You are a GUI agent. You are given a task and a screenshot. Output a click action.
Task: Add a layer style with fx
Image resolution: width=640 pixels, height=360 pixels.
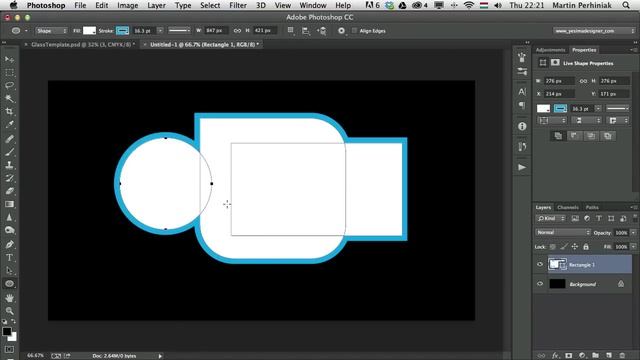556,356
